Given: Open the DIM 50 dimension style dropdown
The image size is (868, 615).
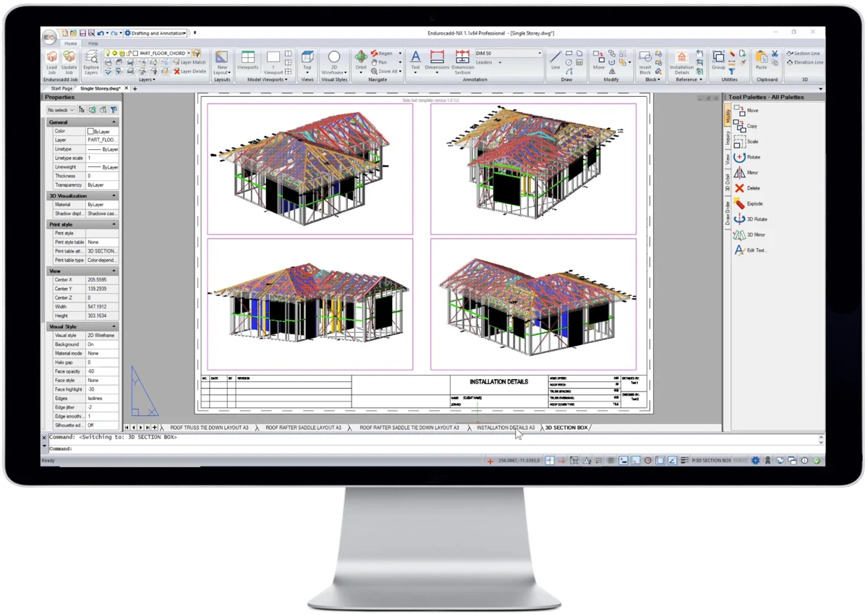Looking at the screenshot, I should 539,53.
